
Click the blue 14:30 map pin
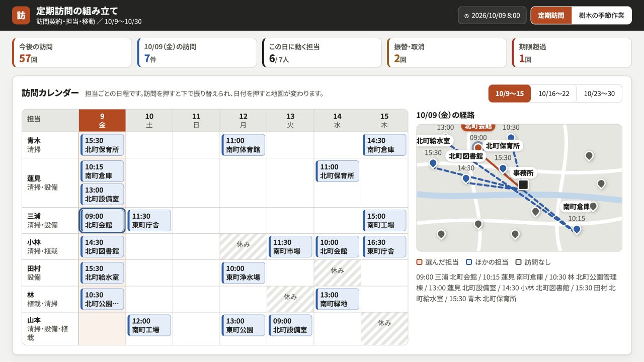pos(466,178)
